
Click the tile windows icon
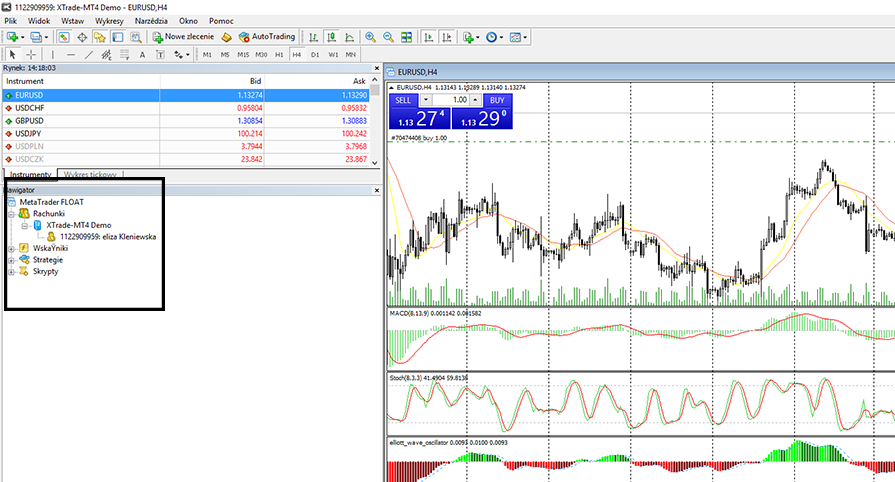406,37
